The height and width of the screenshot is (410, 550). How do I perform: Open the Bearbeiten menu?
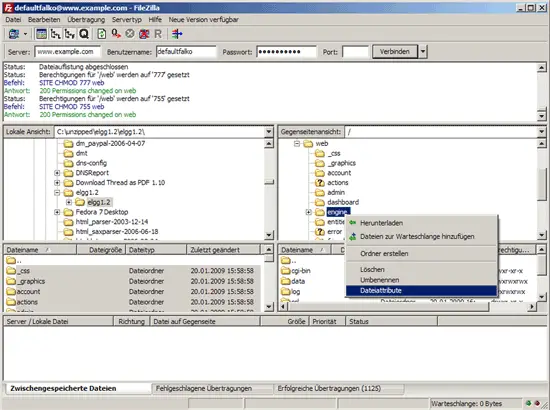44,20
